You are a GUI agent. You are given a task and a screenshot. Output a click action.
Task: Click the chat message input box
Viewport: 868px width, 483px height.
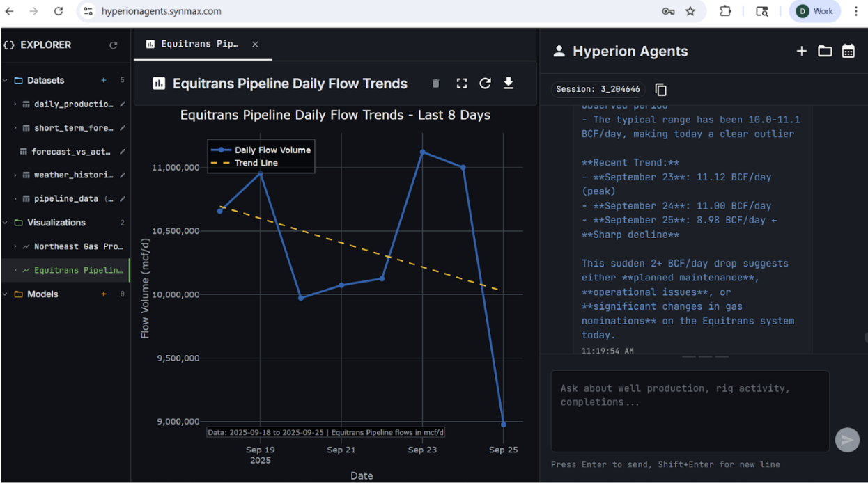tap(690, 411)
